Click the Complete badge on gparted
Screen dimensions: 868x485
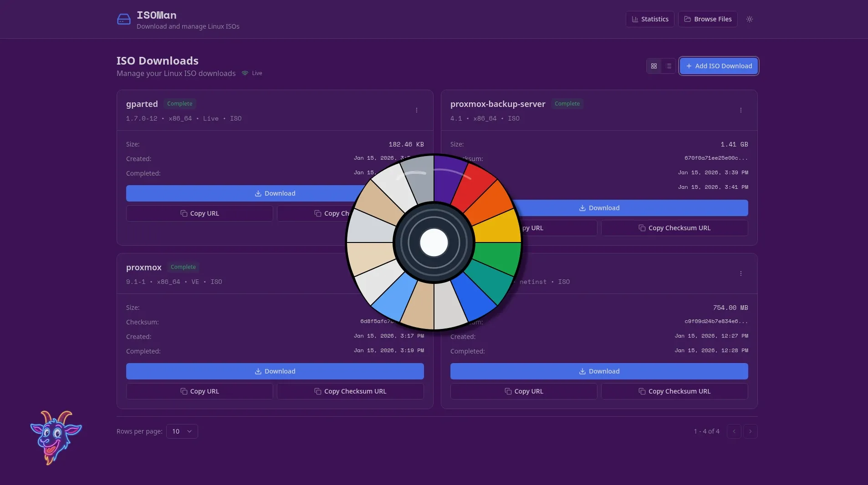pos(179,104)
